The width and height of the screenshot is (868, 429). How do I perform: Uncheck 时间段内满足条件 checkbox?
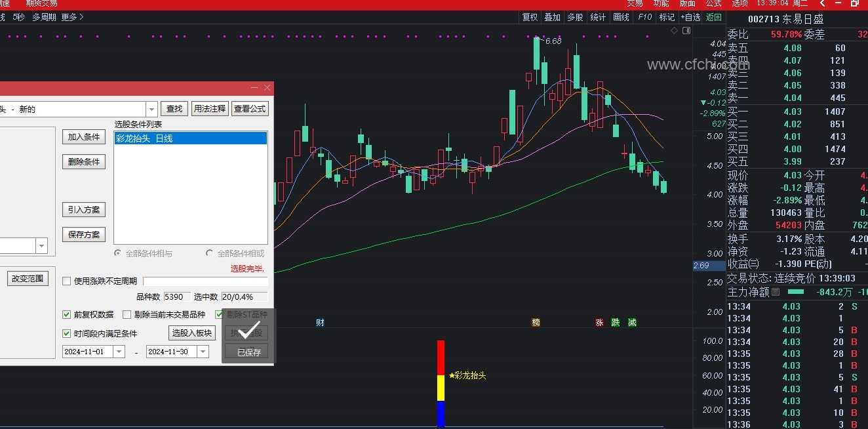[66, 333]
